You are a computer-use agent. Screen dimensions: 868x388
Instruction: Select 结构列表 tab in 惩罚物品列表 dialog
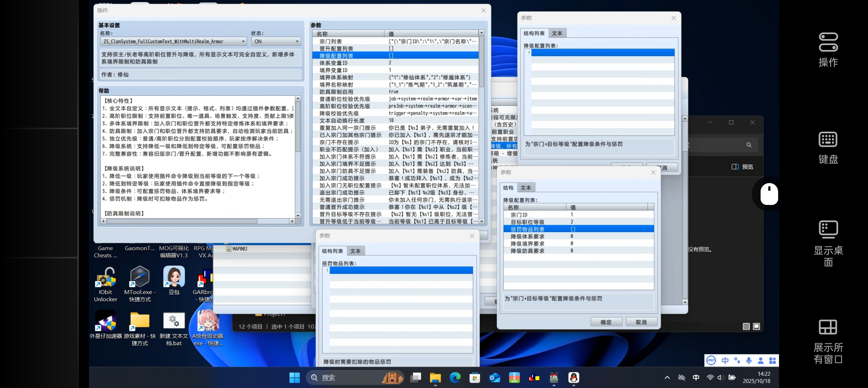[332, 251]
